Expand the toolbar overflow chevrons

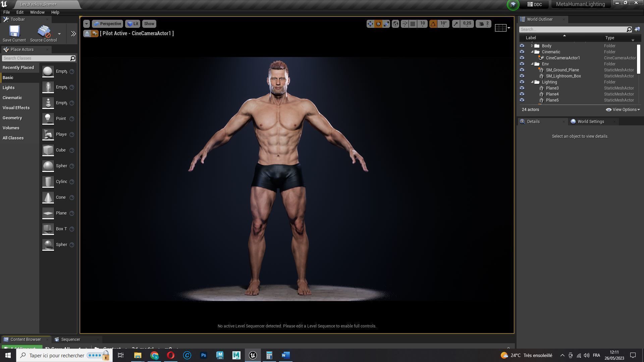pyautogui.click(x=73, y=34)
